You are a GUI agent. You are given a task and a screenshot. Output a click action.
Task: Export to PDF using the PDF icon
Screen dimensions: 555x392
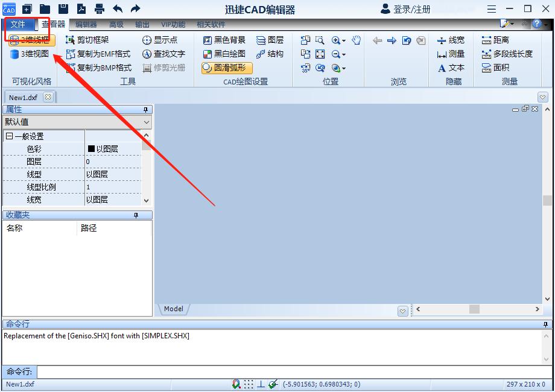click(81, 9)
